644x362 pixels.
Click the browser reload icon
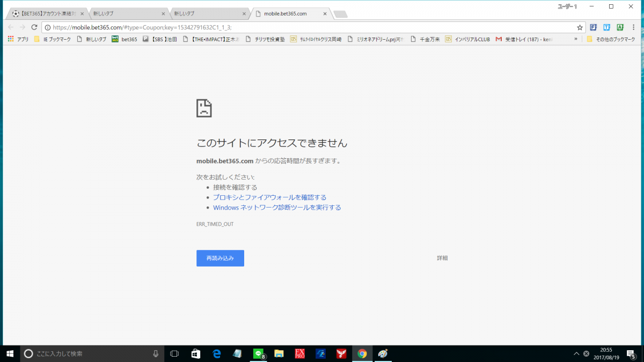(x=34, y=27)
